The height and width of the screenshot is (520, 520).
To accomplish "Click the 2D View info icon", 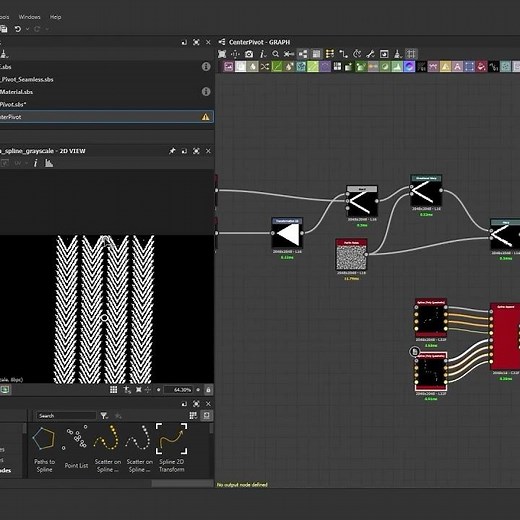I will 36,163.
